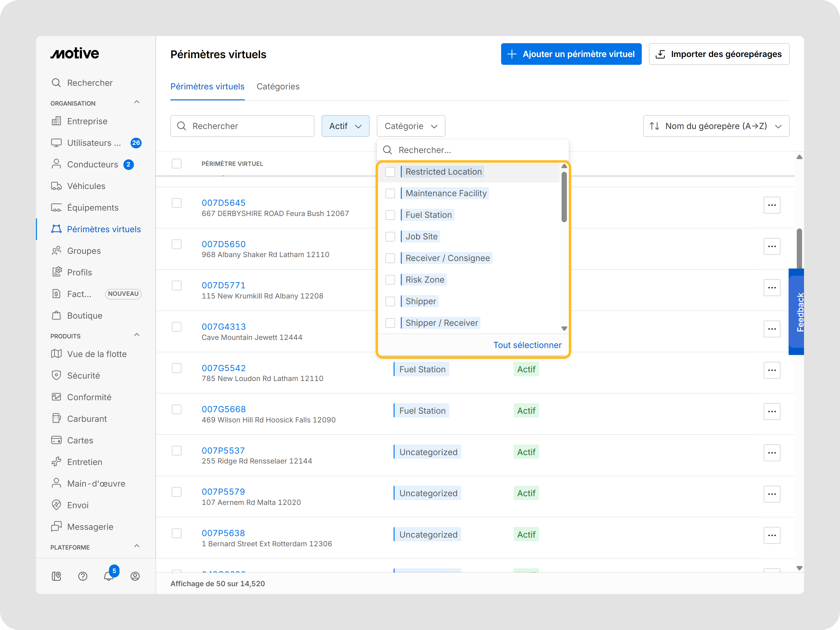Image resolution: width=840 pixels, height=630 pixels.
Task: Open the user account profile icon
Action: [x=135, y=576]
